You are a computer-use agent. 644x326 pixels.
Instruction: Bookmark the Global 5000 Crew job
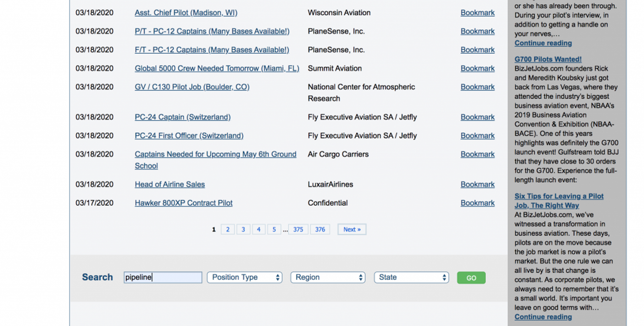tap(477, 68)
